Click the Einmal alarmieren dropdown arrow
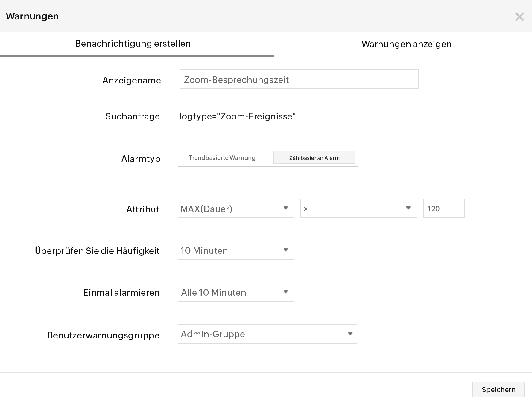 tap(286, 292)
